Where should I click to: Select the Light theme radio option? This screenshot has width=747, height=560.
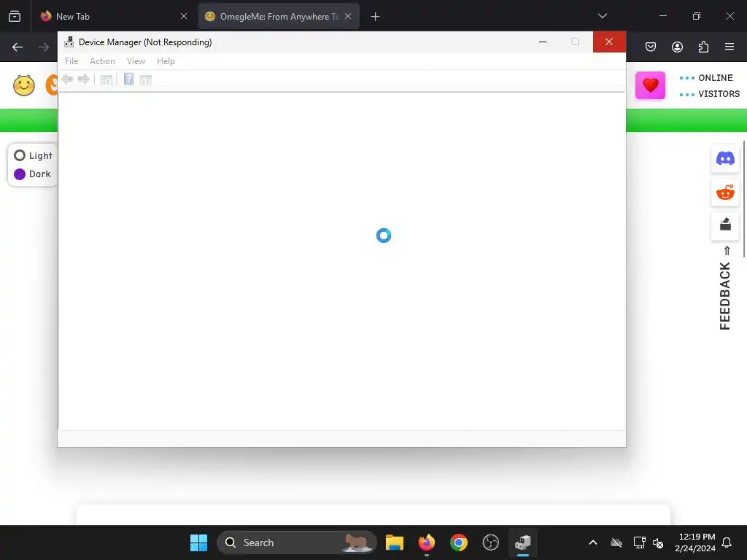tap(34, 156)
